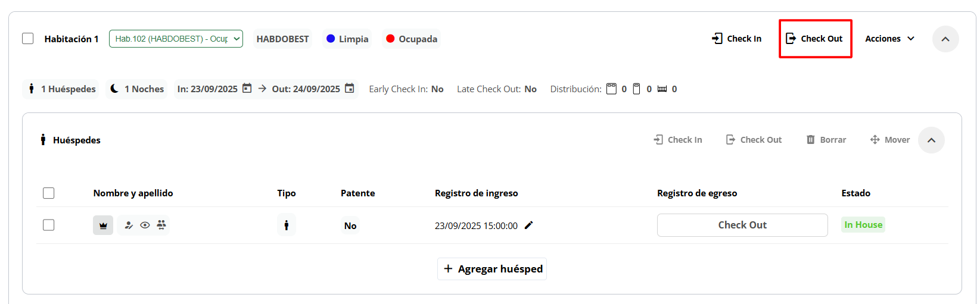This screenshot has height=304, width=980.
Task: Click Borrar trash button in Huéspedes
Action: pyautogui.click(x=826, y=140)
